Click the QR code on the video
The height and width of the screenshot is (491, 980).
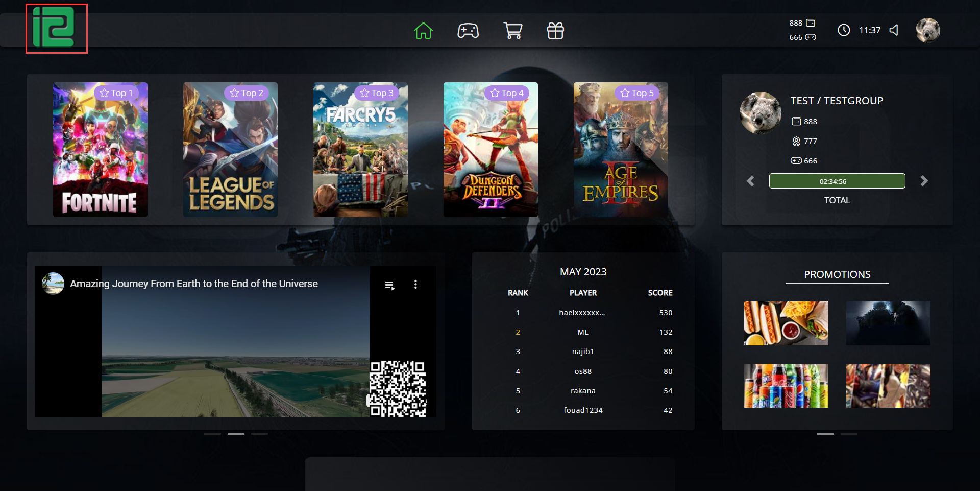coord(398,388)
